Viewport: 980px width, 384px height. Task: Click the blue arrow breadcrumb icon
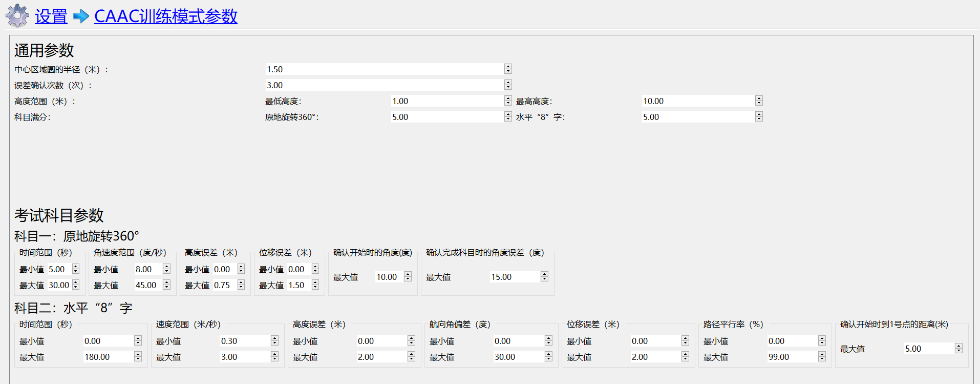click(81, 16)
